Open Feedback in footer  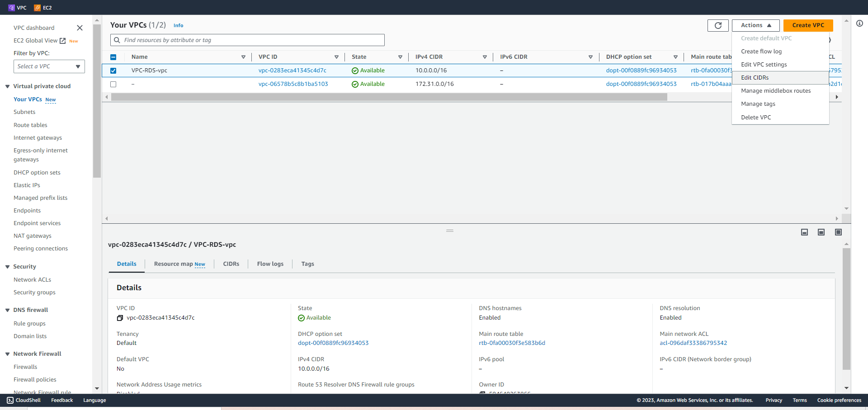click(62, 401)
